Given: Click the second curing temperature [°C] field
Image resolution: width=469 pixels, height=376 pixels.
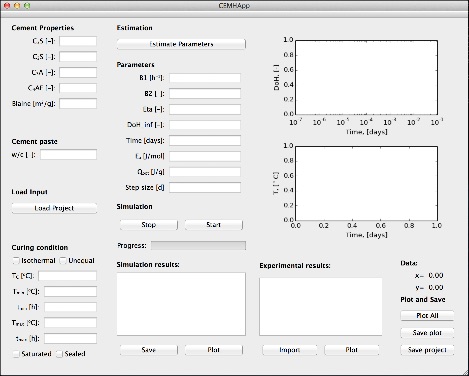Looking at the screenshot, I should tap(70, 292).
